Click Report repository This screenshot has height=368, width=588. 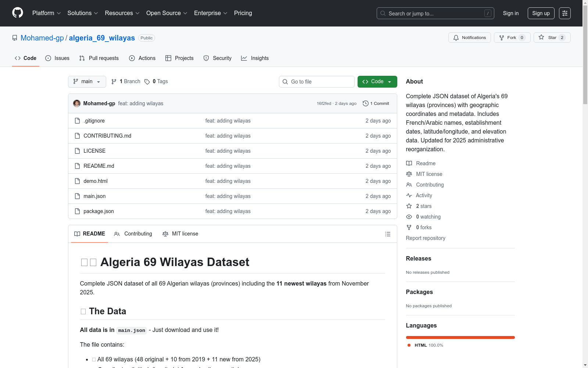coord(426,238)
